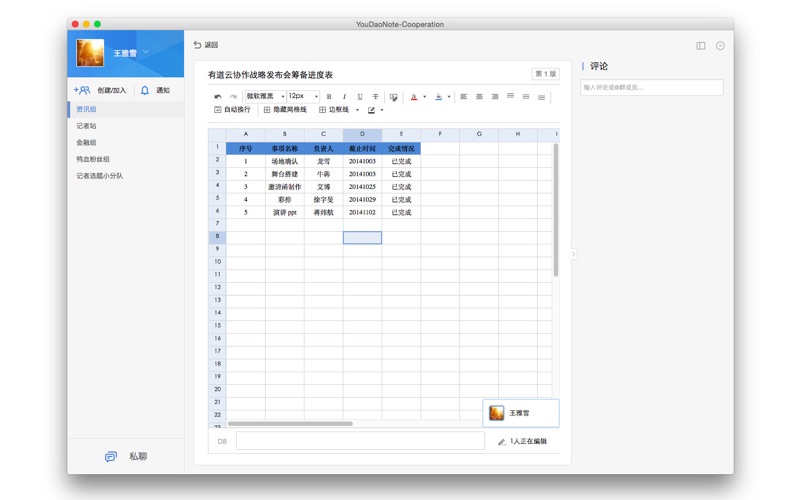Select the format painter icon
Viewport: 800px width, 500px height.
pos(393,97)
